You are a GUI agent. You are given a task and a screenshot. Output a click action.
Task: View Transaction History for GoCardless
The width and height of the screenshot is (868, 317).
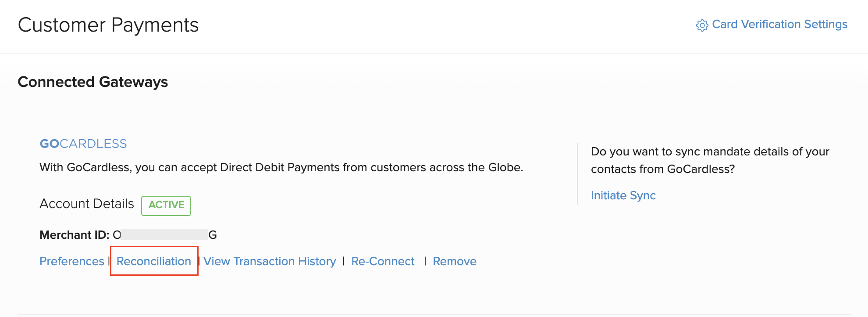click(x=270, y=261)
